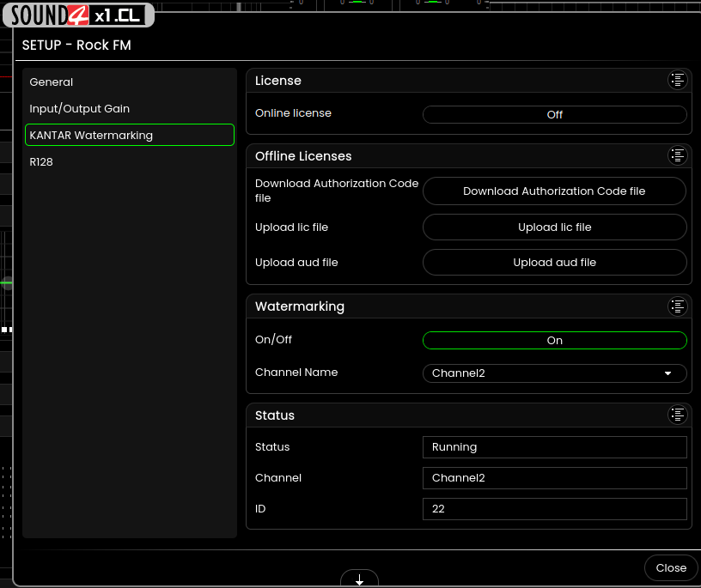Click the Channel Name label

click(x=296, y=373)
